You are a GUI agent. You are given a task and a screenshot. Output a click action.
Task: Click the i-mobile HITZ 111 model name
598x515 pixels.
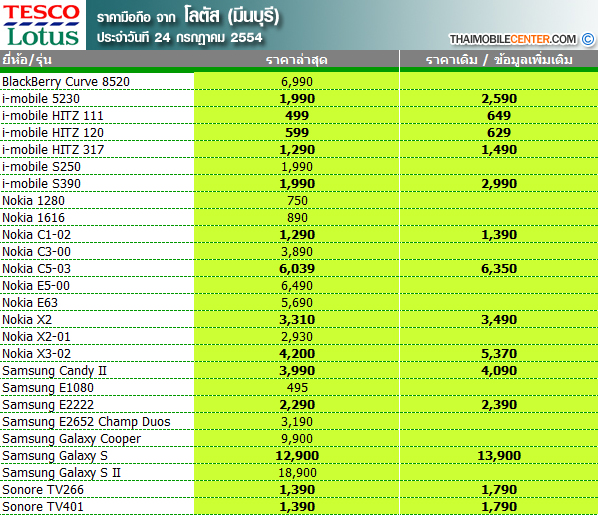click(x=53, y=116)
